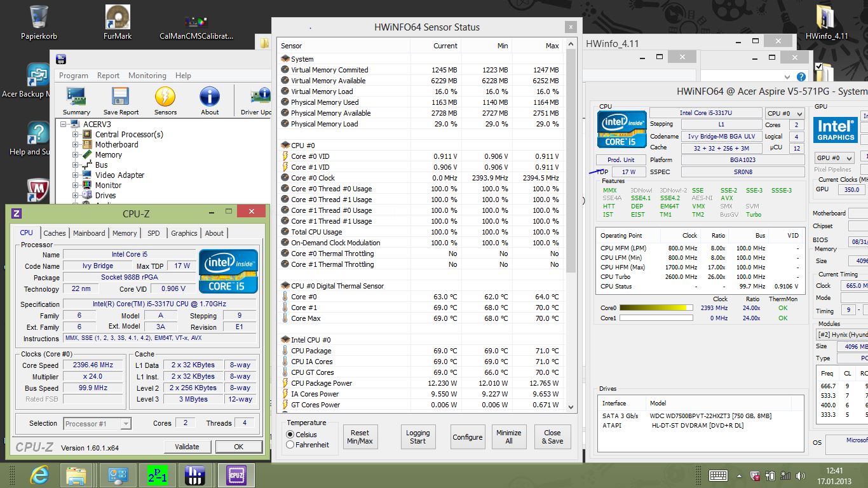Switch to the SPD tab in CPU-Z
Viewport: 868px width, 488px height.
(154, 233)
